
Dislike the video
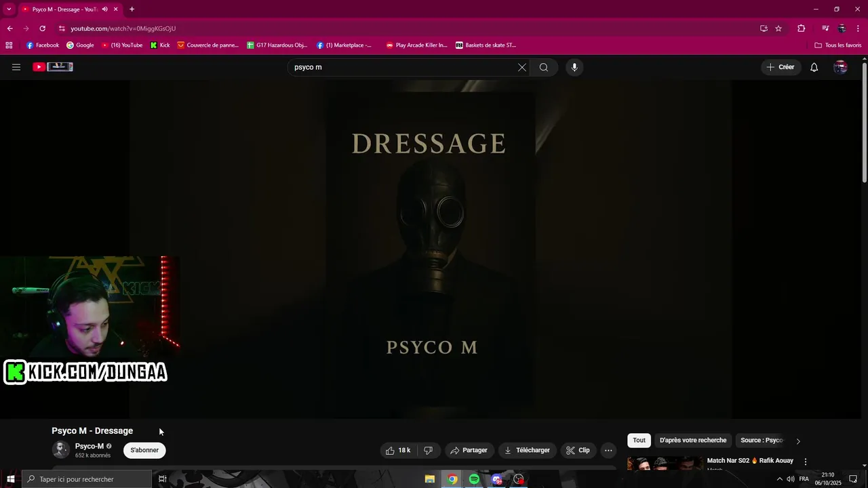[x=428, y=450]
